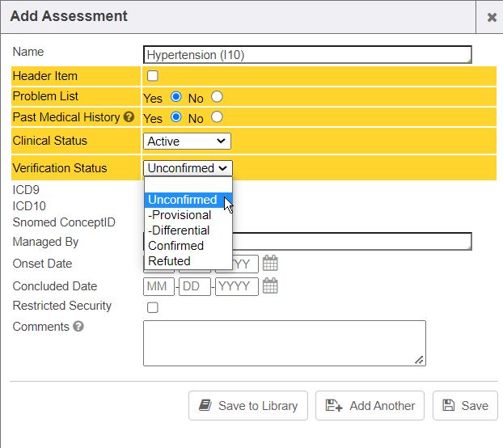Click the Save to Library button
This screenshot has height=448, width=503.
[x=248, y=406]
